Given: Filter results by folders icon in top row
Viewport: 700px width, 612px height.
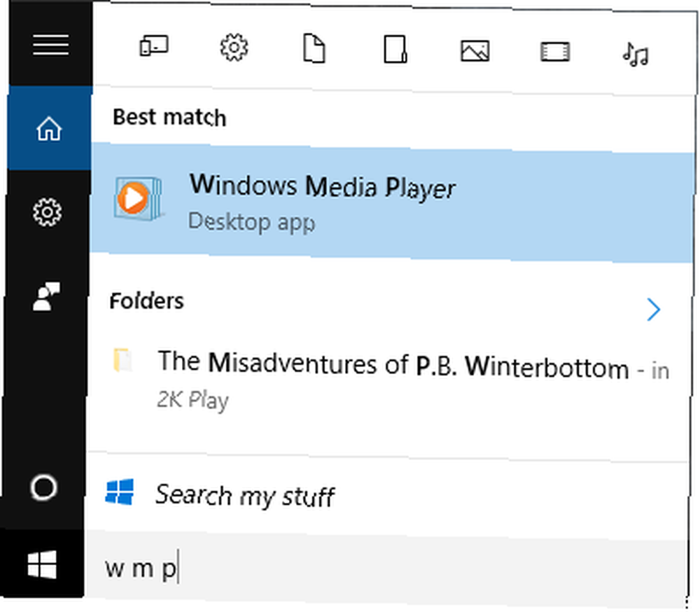Looking at the screenshot, I should pos(395,49).
